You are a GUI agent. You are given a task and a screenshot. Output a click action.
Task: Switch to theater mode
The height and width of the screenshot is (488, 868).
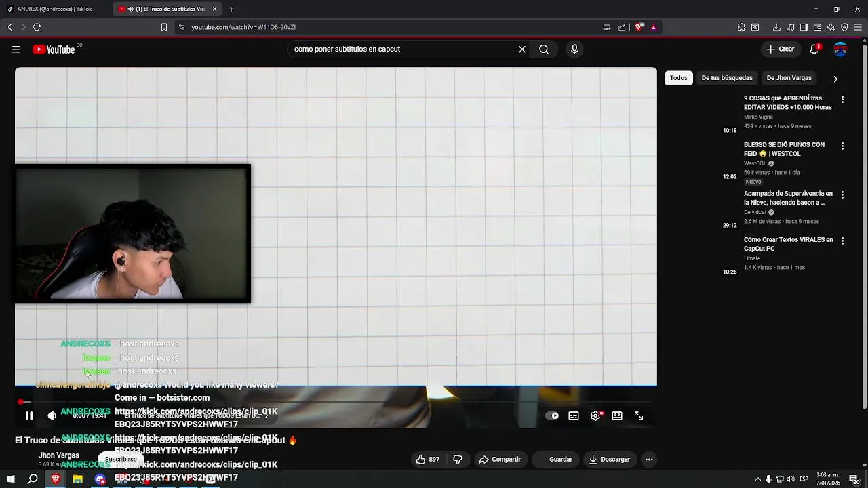click(x=617, y=416)
